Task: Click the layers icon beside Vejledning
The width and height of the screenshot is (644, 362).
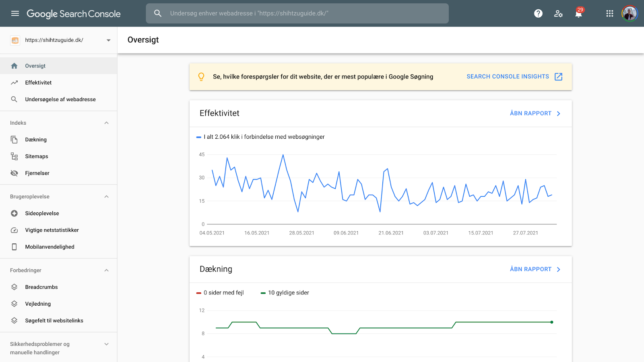Action: point(14,304)
